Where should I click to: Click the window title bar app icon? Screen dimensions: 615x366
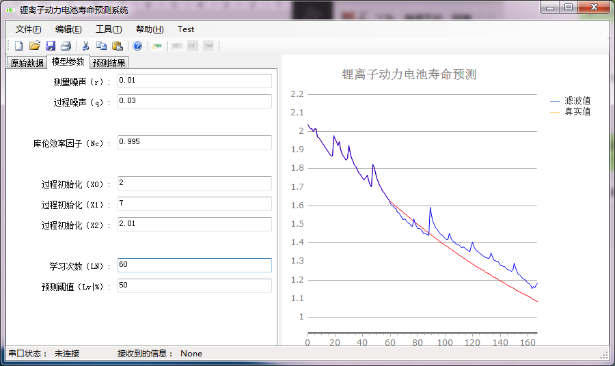[x=11, y=10]
